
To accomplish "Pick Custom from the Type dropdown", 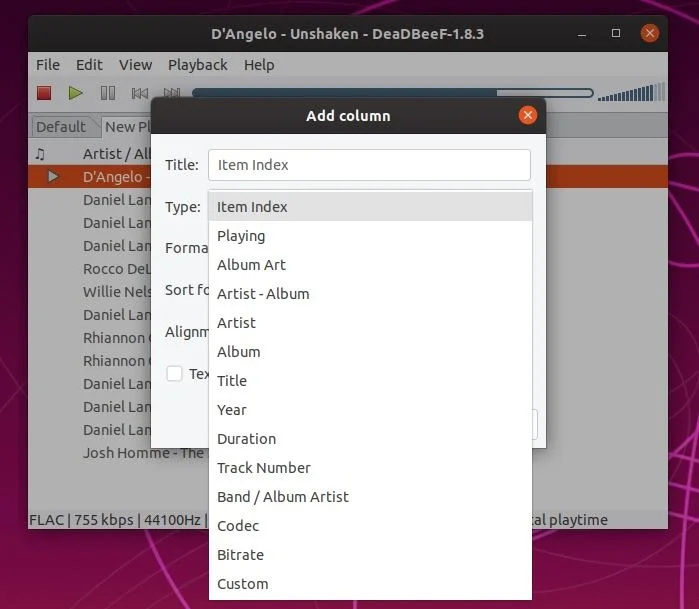I will [x=242, y=584].
